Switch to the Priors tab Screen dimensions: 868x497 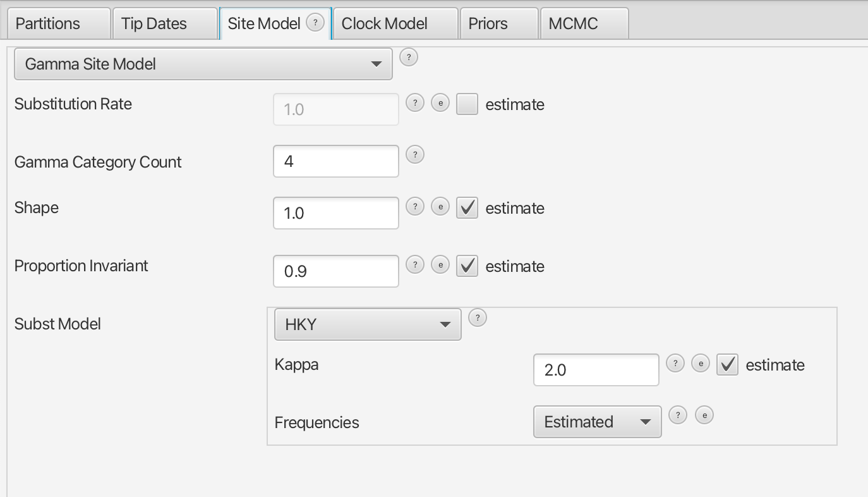point(499,24)
